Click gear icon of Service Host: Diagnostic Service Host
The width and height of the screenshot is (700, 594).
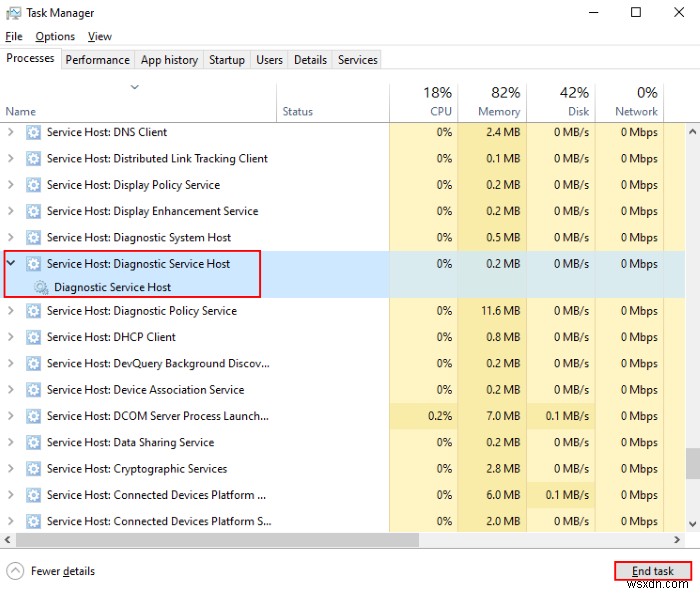pos(33,264)
